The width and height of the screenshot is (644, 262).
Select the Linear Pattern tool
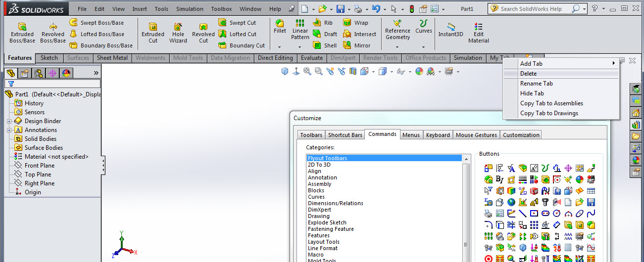coord(300,30)
